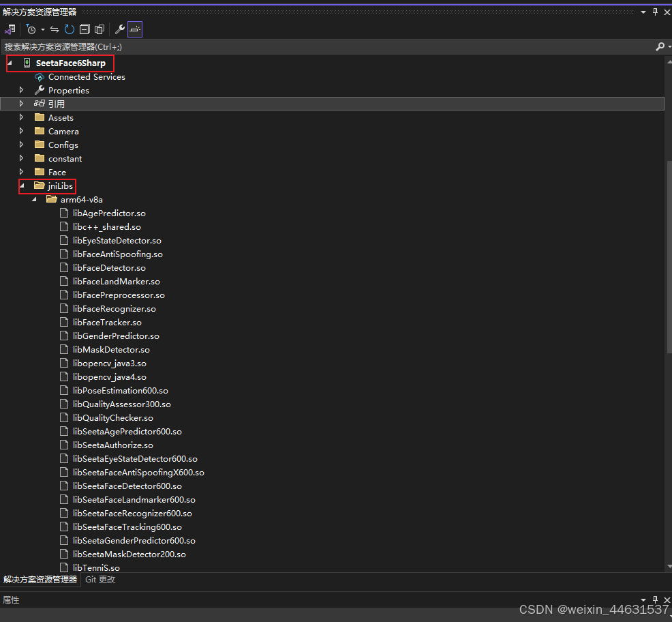The width and height of the screenshot is (672, 622).
Task: Collapse the arm64-v8a folder
Action: [x=34, y=199]
